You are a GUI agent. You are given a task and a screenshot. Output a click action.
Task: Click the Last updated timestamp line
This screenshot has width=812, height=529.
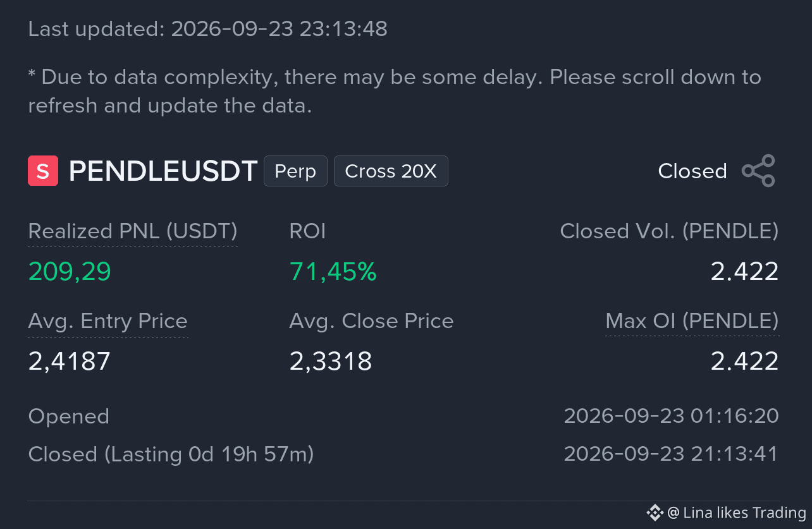tap(208, 28)
